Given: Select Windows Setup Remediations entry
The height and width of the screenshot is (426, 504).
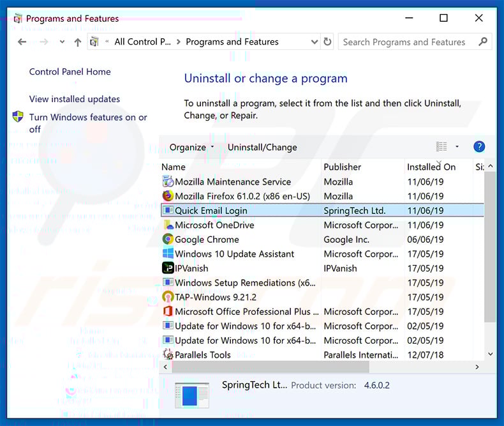Looking at the screenshot, I should click(245, 283).
